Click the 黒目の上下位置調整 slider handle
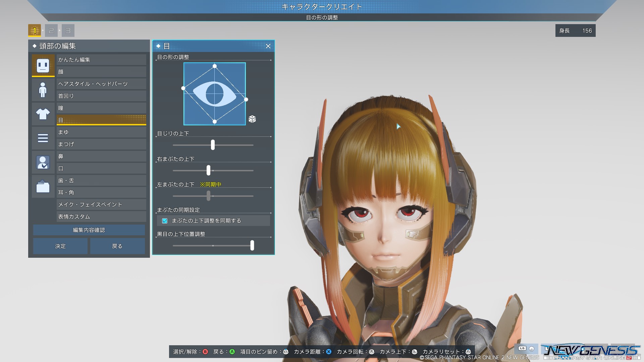 (x=252, y=245)
